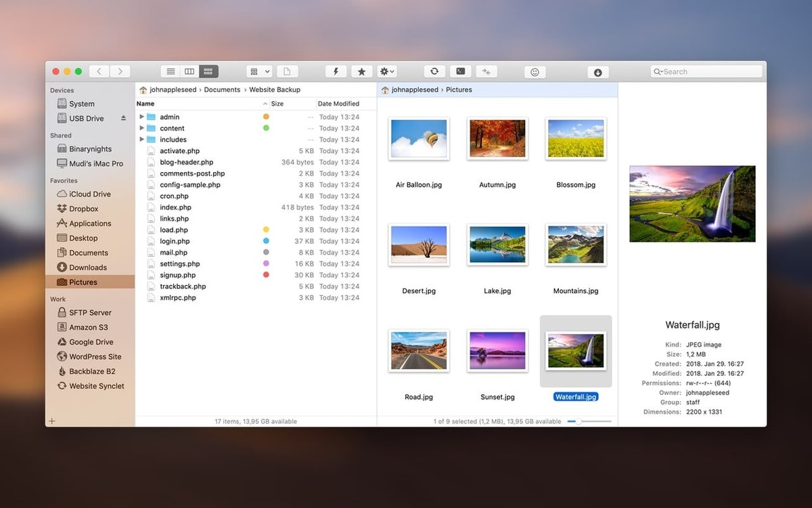The height and width of the screenshot is (508, 812).
Task: Eject the USB Drive
Action: tap(123, 119)
